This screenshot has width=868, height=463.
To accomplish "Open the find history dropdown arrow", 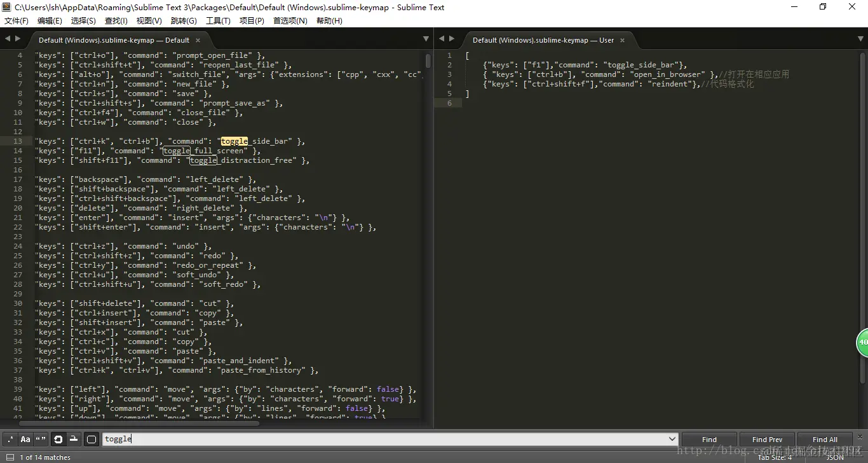I will click(672, 439).
